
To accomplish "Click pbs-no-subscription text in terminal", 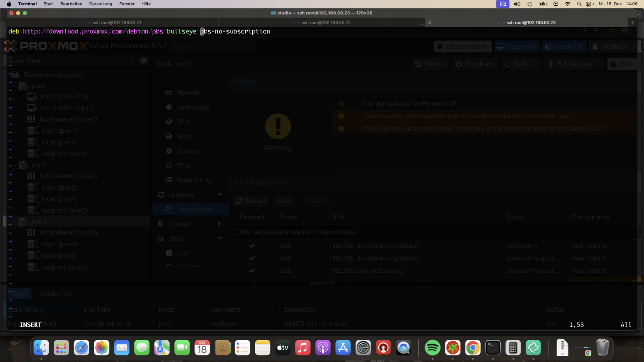I will [235, 31].
